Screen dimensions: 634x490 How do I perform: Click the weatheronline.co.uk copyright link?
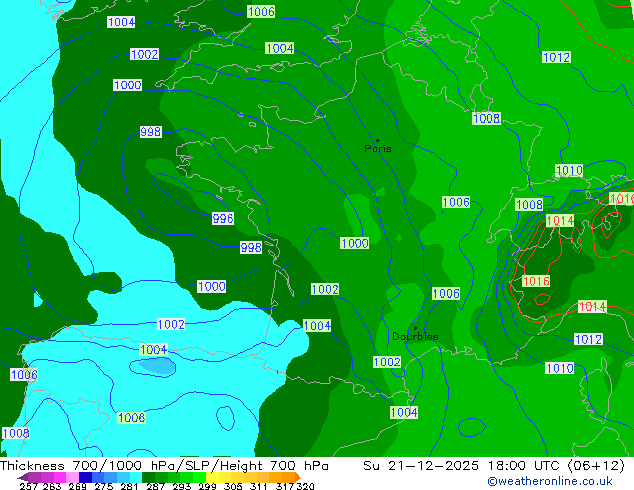tap(550, 481)
